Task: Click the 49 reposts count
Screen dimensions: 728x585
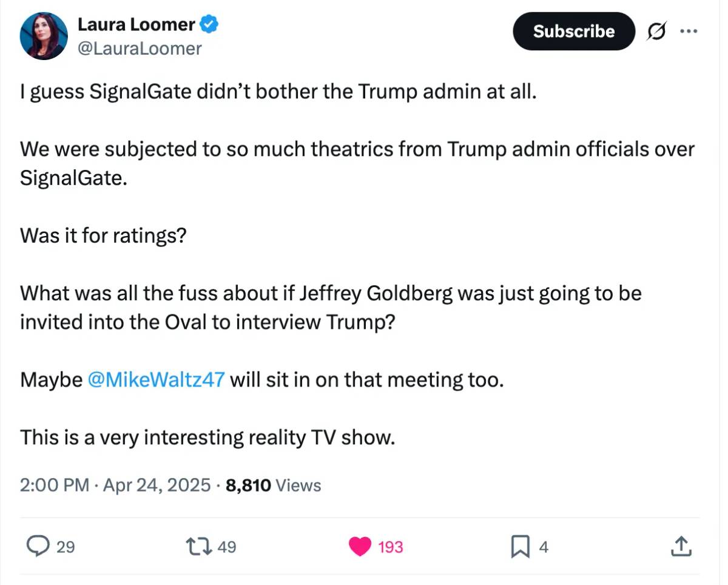Action: click(x=226, y=547)
